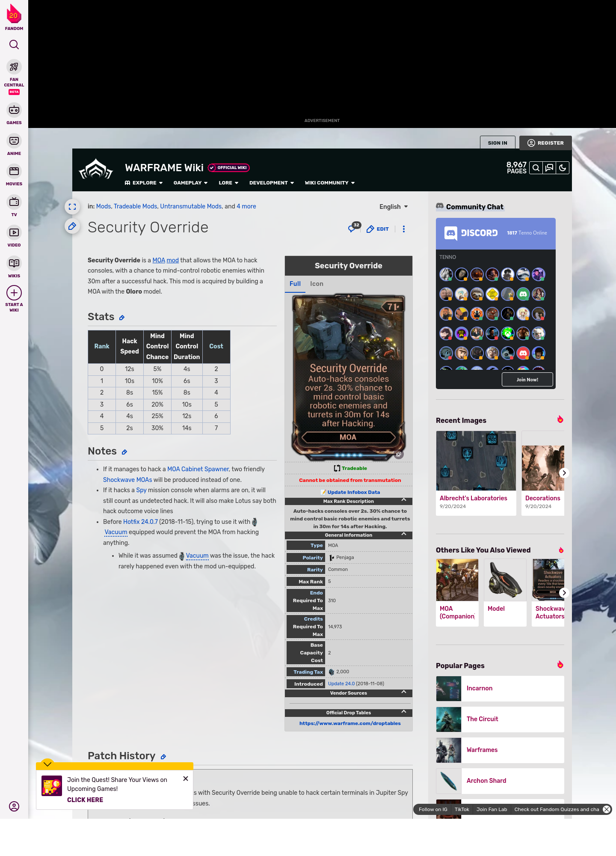The height and width of the screenshot is (856, 616).
Task: Open the Model thumbnail card
Action: (505, 592)
